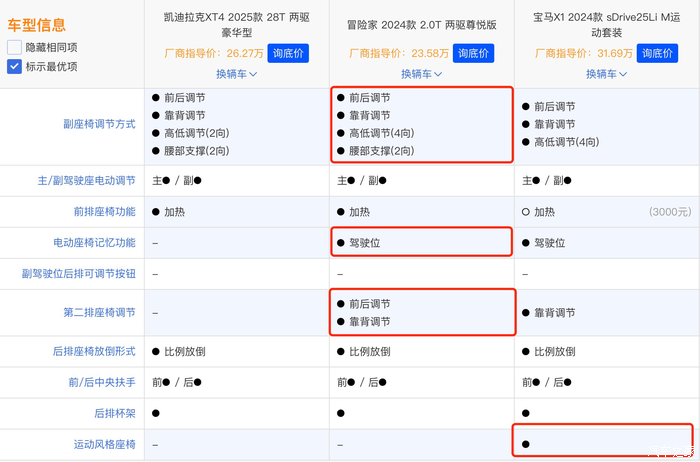700x462 pixels.
Task: Select the 运动风格座椅 row label
Action: point(102,443)
